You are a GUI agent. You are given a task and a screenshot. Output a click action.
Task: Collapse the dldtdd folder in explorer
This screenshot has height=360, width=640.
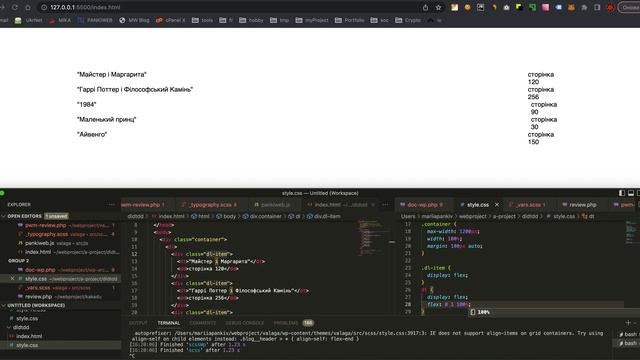[x=20, y=327]
